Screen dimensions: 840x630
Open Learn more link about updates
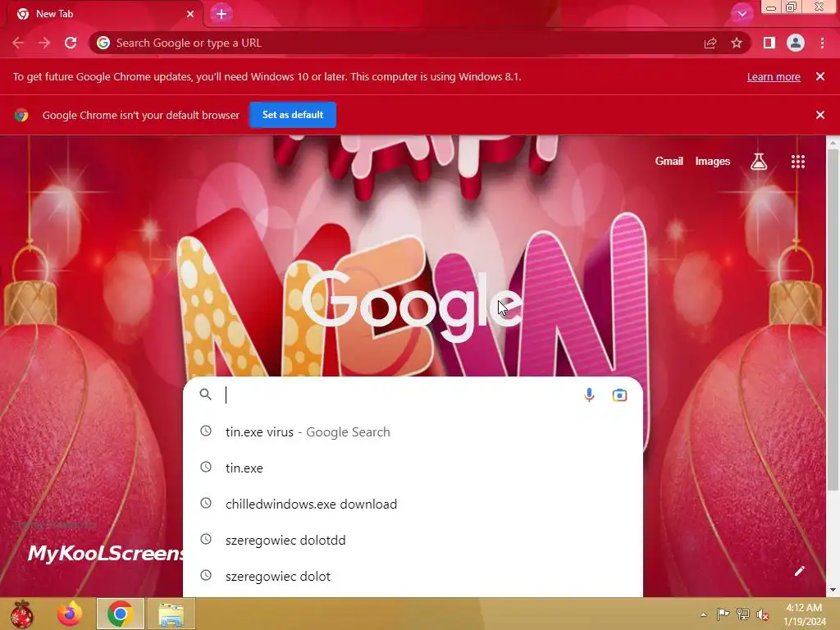coord(774,76)
